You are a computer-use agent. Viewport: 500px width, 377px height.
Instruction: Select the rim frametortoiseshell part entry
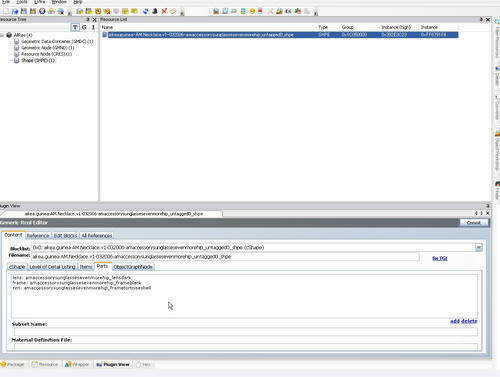(x=82, y=288)
